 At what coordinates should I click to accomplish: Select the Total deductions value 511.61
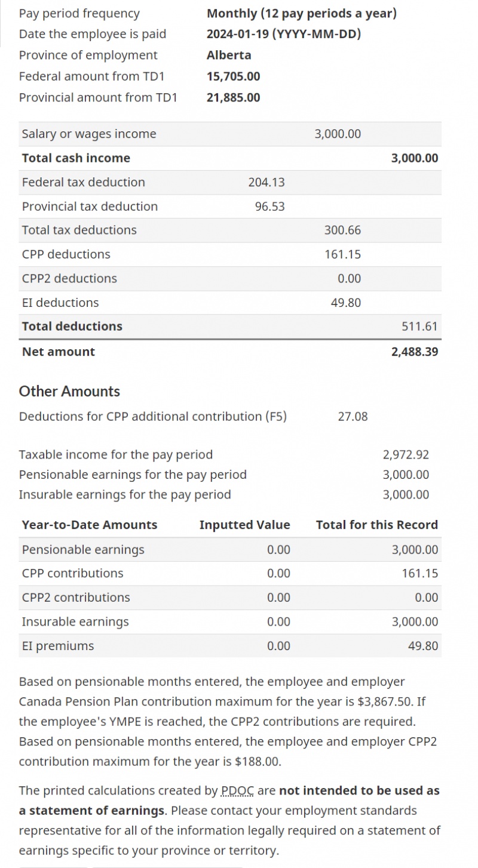419,327
